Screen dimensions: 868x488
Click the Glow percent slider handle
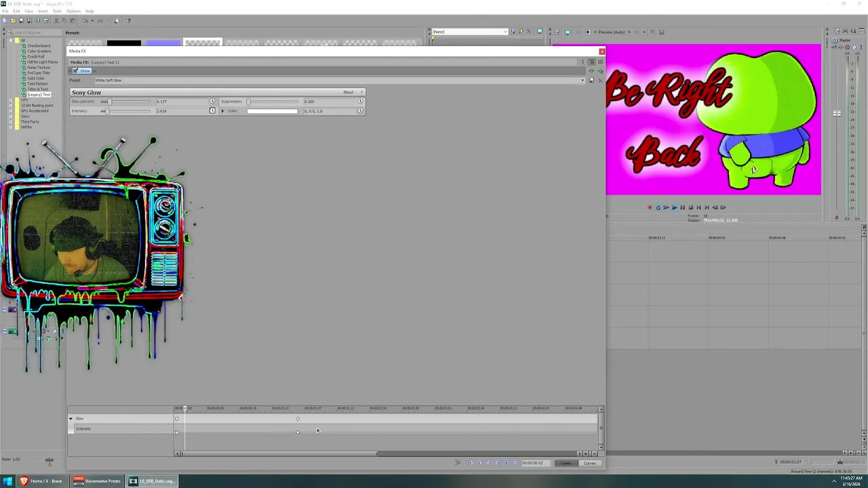(x=110, y=102)
